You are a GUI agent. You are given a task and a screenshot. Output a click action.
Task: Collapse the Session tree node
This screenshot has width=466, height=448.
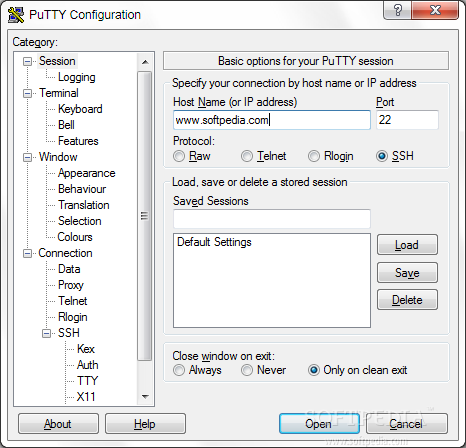pos(27,61)
